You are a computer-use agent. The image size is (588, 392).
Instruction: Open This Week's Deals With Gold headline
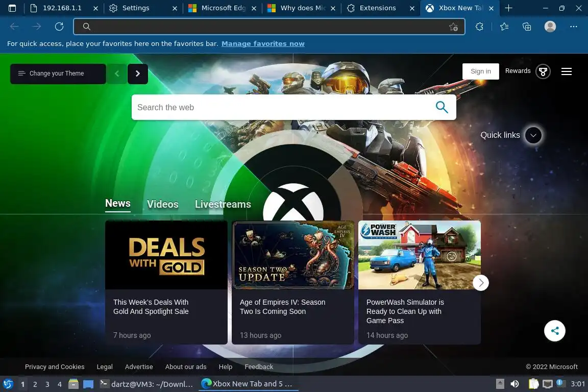pyautogui.click(x=151, y=307)
